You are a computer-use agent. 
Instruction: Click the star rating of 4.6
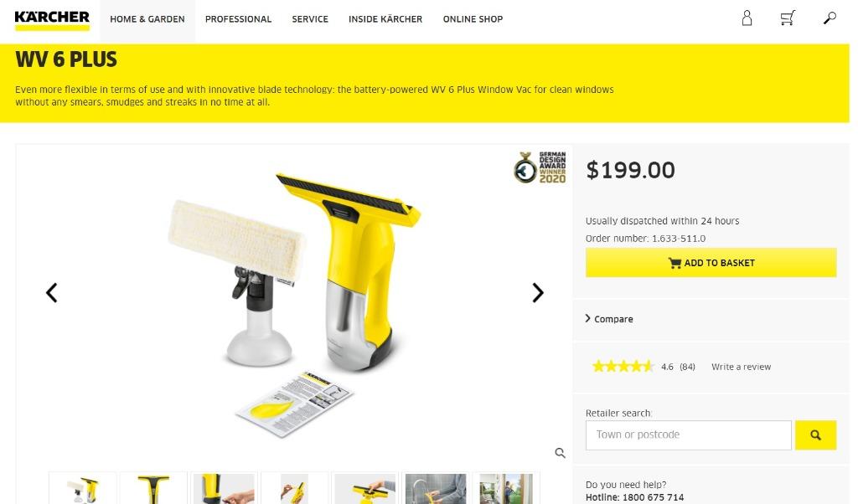point(623,366)
